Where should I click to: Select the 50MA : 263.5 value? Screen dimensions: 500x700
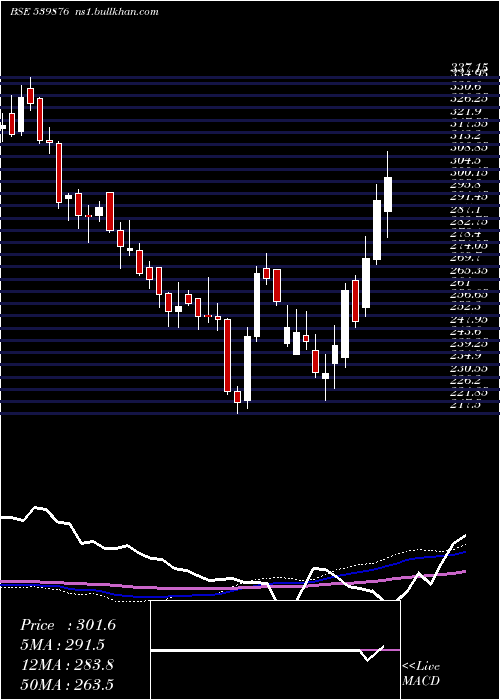(x=67, y=684)
